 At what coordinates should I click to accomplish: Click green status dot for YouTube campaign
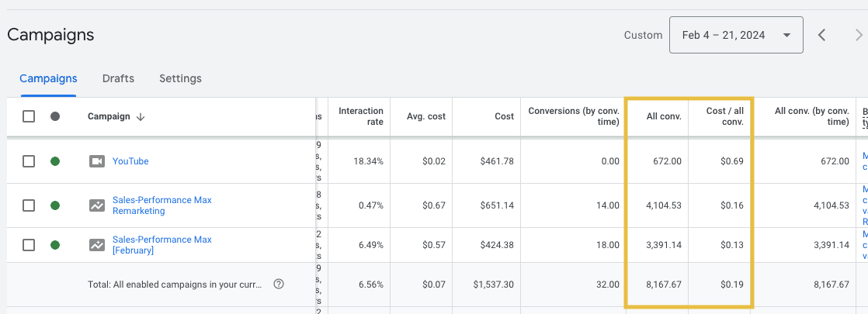click(x=55, y=161)
